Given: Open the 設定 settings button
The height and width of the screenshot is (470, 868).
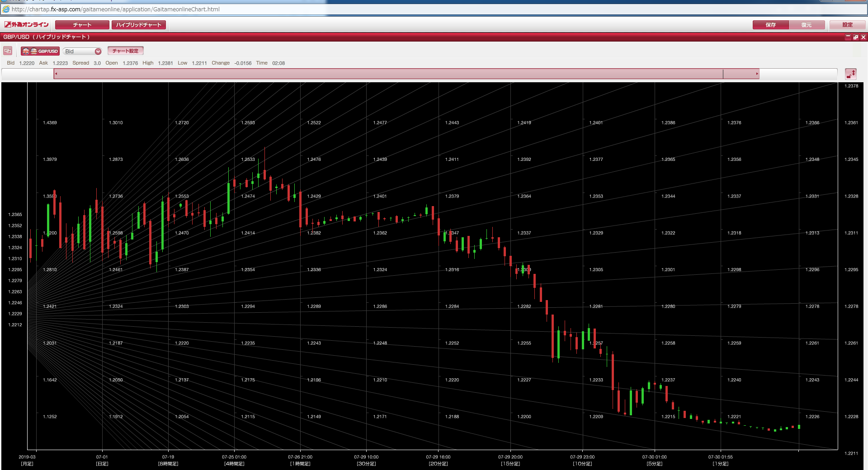Looking at the screenshot, I should point(847,25).
